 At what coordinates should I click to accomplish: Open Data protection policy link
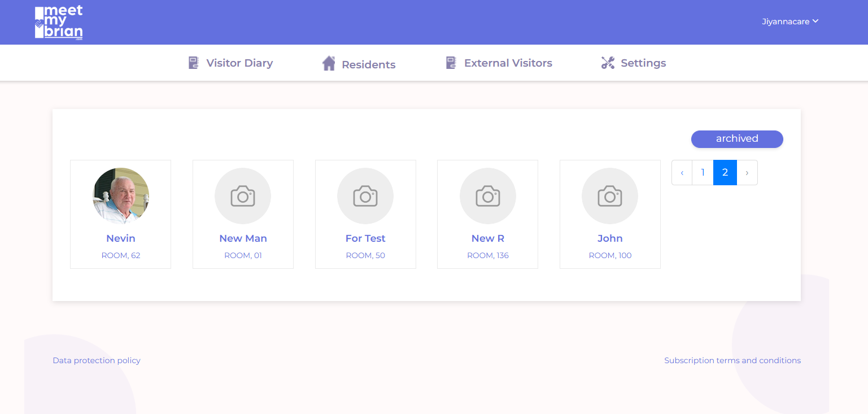(97, 360)
